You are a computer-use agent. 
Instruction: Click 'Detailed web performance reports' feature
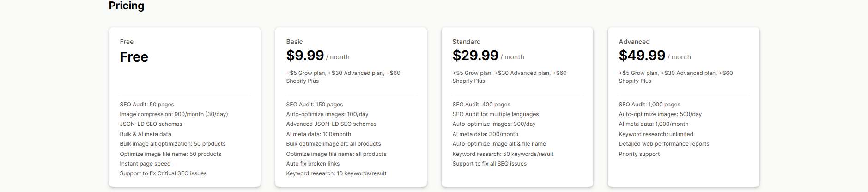pyautogui.click(x=664, y=144)
